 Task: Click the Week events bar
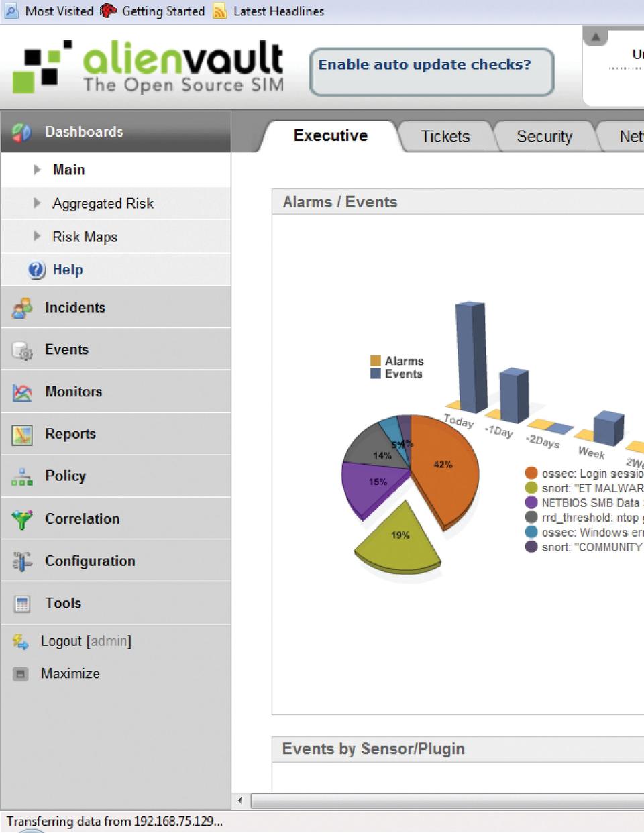tap(609, 428)
